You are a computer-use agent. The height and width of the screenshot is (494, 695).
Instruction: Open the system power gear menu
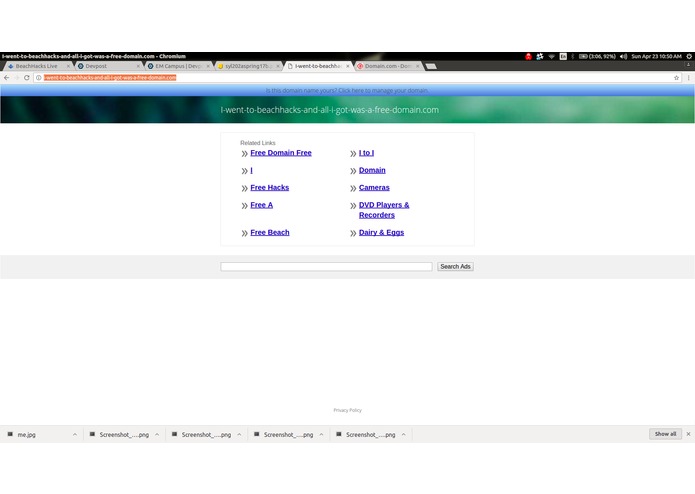click(x=689, y=56)
